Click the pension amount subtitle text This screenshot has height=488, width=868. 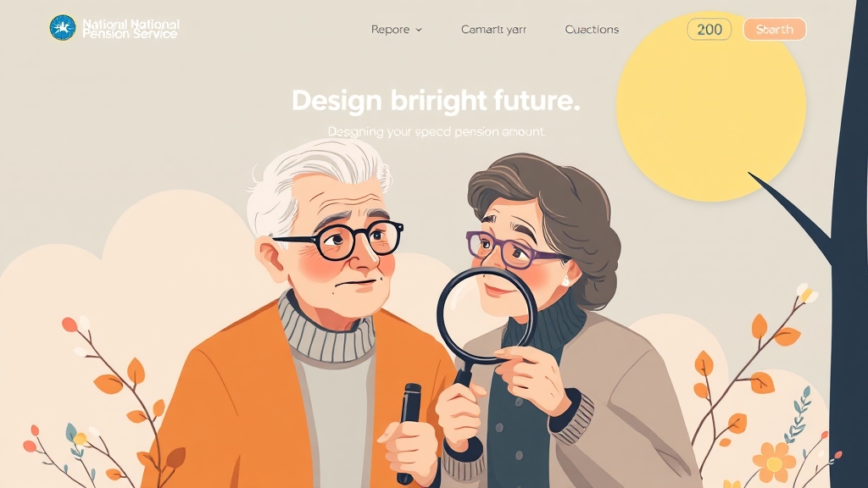coord(437,131)
